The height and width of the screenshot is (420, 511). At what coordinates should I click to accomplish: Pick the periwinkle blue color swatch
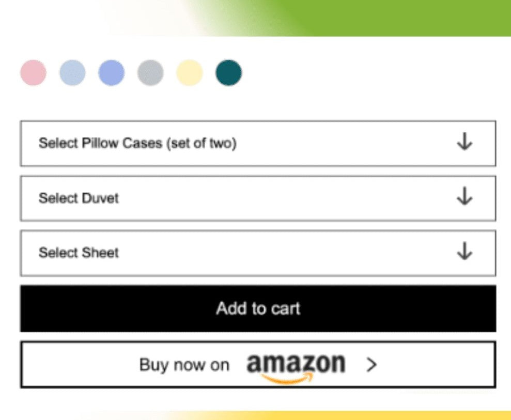[111, 73]
